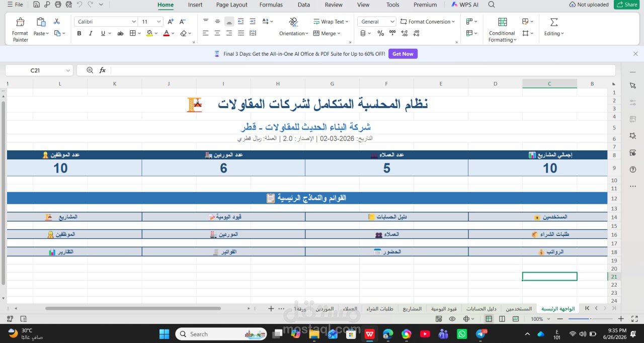Viewport: 644px width, 343px height.
Task: Click the WPS AI button
Action: click(465, 5)
